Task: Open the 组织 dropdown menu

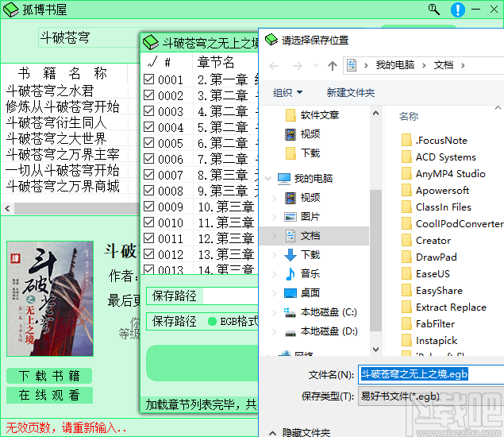Action: [x=287, y=93]
